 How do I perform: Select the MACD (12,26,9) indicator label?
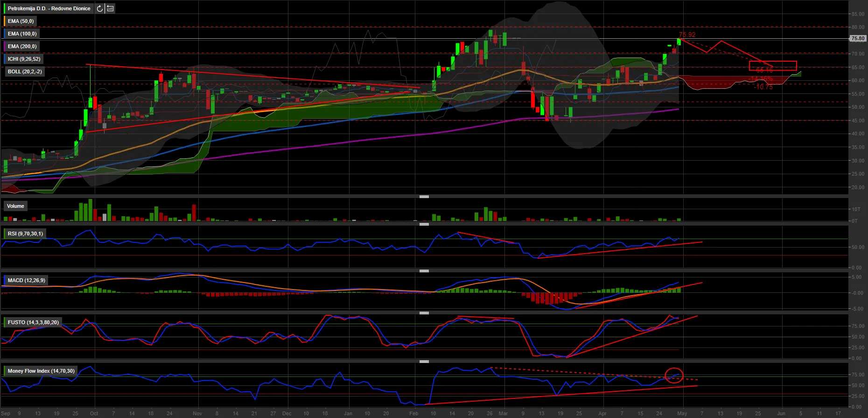[26, 280]
